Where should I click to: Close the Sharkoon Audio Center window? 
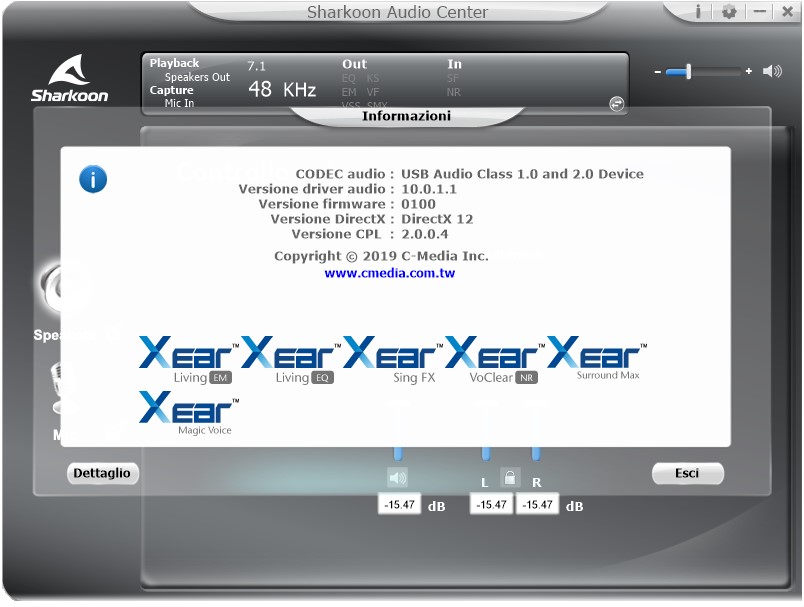[788, 11]
